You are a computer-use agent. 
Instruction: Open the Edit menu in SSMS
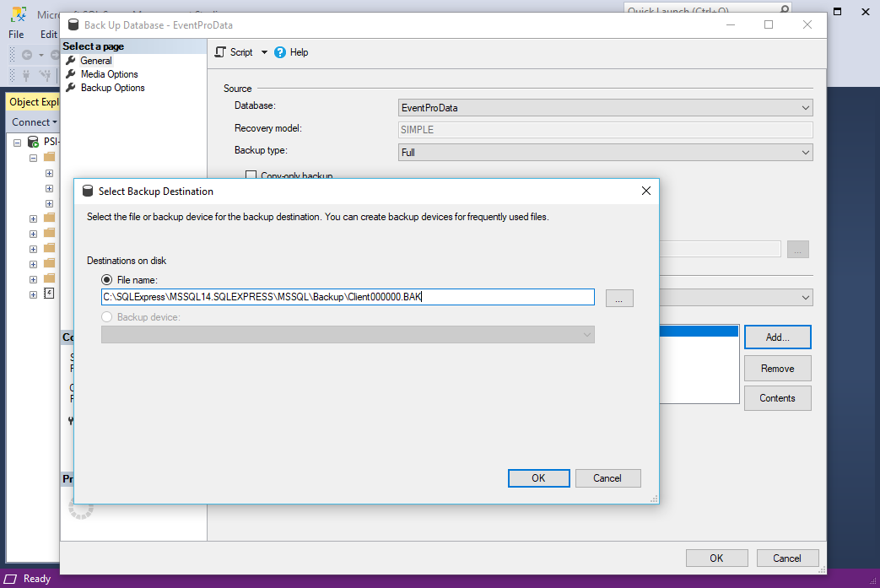(x=48, y=35)
